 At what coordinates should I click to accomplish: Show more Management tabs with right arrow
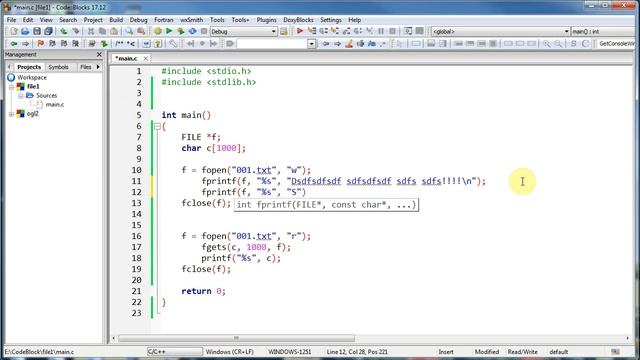tap(98, 67)
